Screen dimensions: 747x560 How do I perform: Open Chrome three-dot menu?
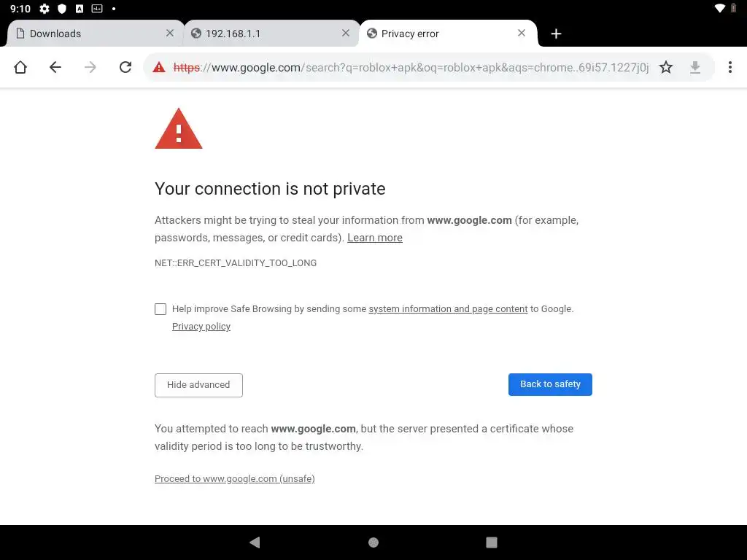(729, 67)
